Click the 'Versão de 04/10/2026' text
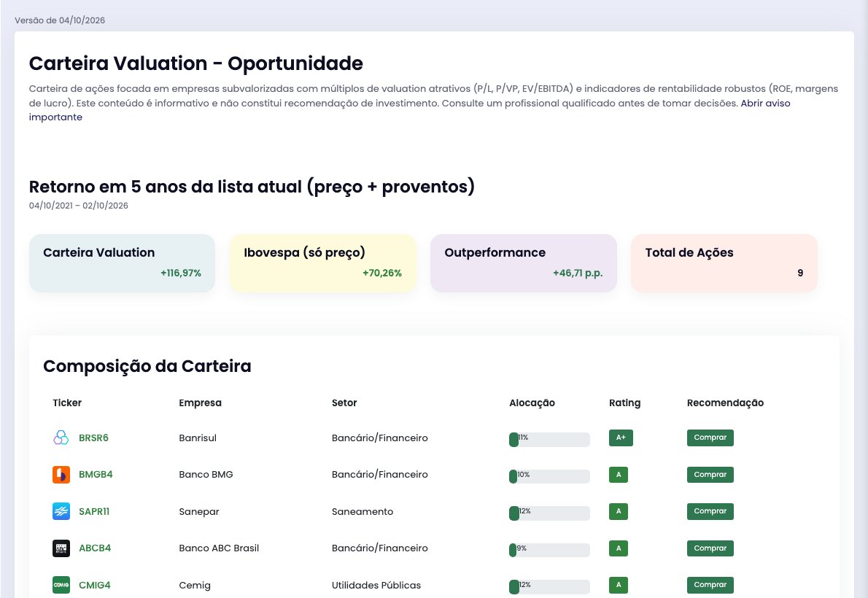 (x=60, y=20)
